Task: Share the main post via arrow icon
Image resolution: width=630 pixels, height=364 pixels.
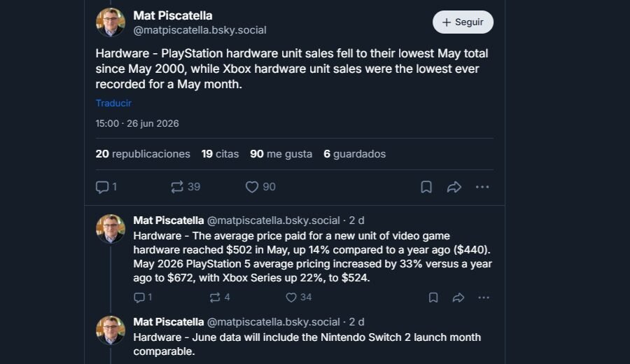Action: pyautogui.click(x=454, y=187)
